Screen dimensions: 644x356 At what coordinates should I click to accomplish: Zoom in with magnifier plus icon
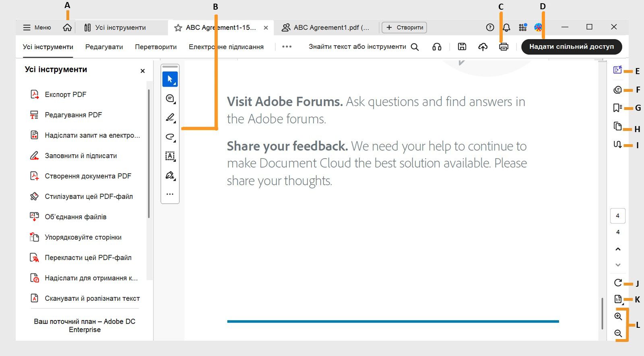point(618,316)
